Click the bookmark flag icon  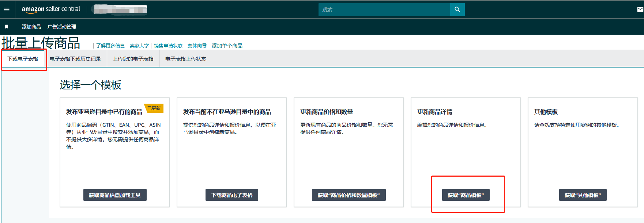7,27
